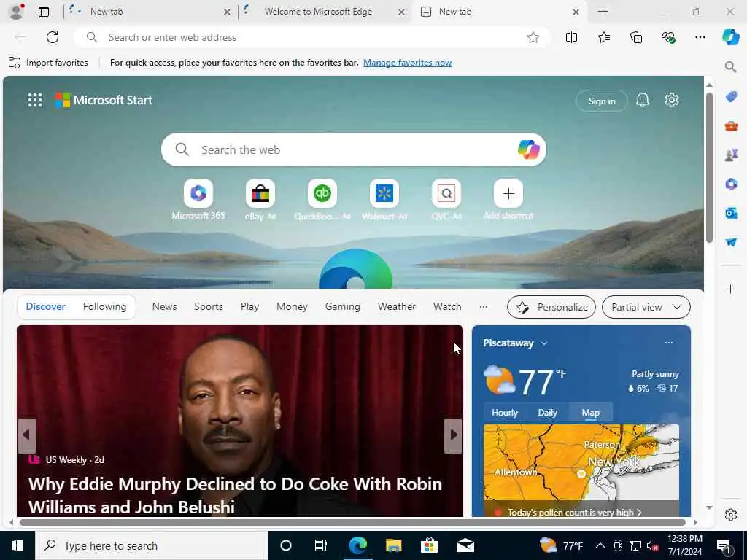Open notifications bell on Microsoft Start
This screenshot has height=560, width=747.
[x=643, y=100]
